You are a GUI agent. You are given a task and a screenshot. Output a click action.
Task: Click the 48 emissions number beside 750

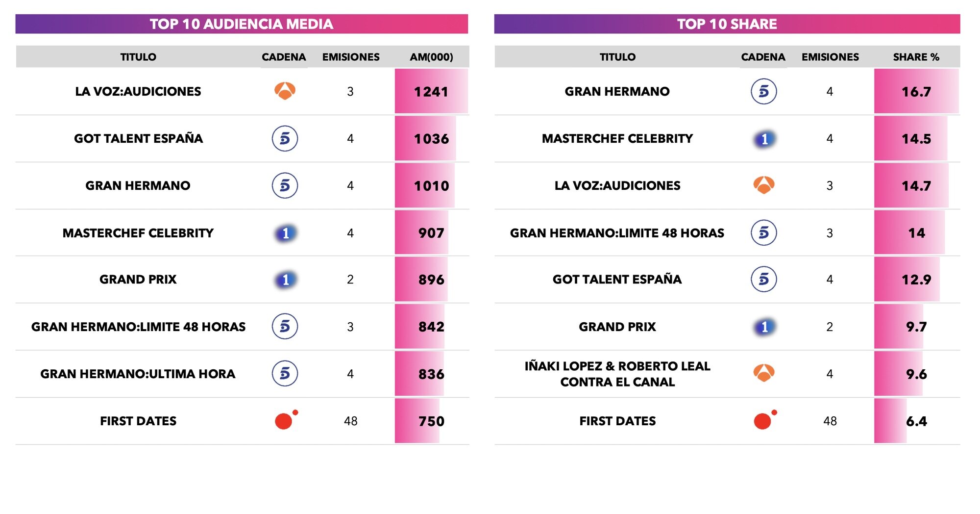[351, 421]
